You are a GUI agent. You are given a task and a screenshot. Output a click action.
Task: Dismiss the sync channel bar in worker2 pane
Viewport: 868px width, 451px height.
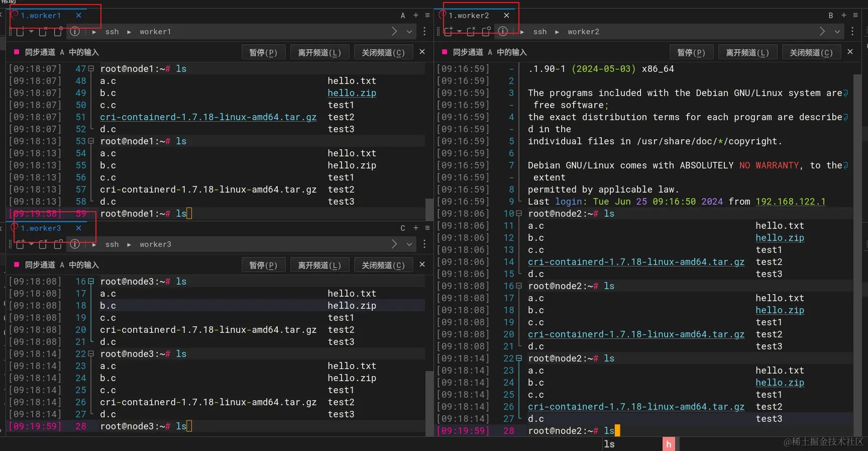click(850, 52)
